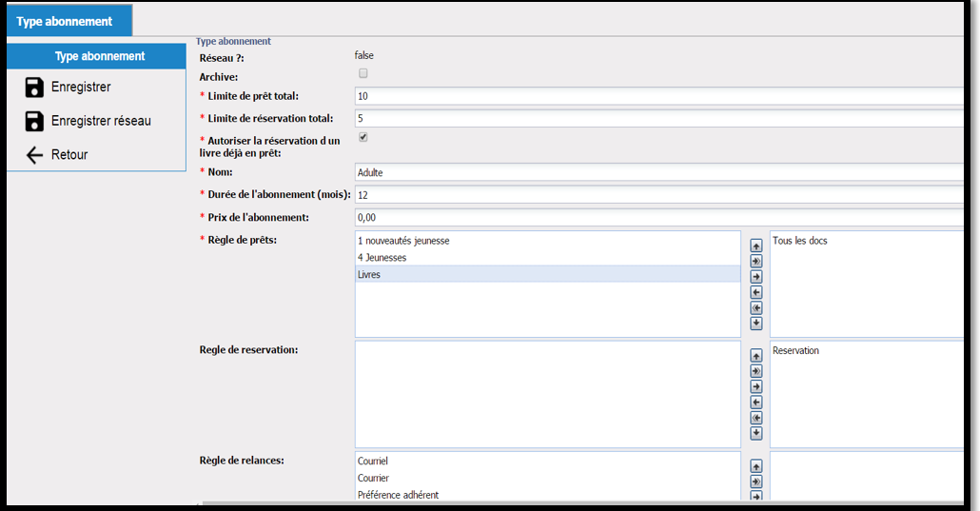Image resolution: width=980 pixels, height=511 pixels.
Task: Switch to the Type abonnement top tab
Action: tap(69, 21)
